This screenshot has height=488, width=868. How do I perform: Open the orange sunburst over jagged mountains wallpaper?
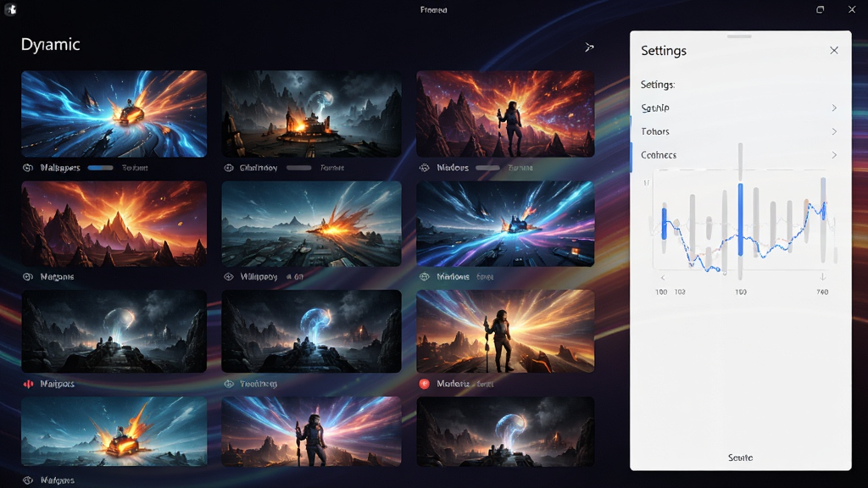click(114, 224)
